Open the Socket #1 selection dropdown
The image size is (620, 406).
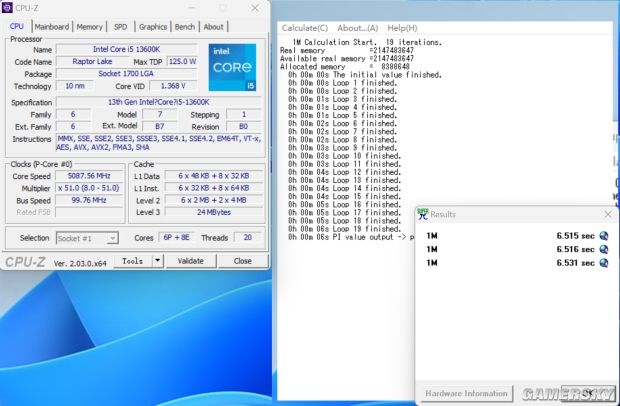[85, 238]
